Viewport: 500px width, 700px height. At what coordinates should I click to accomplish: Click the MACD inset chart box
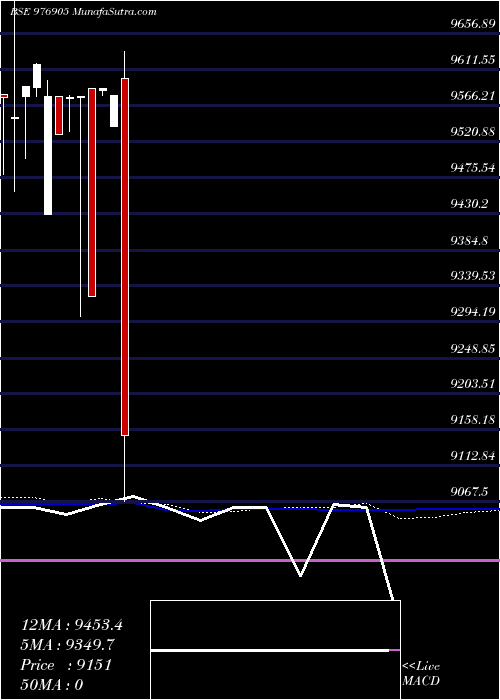(x=275, y=650)
